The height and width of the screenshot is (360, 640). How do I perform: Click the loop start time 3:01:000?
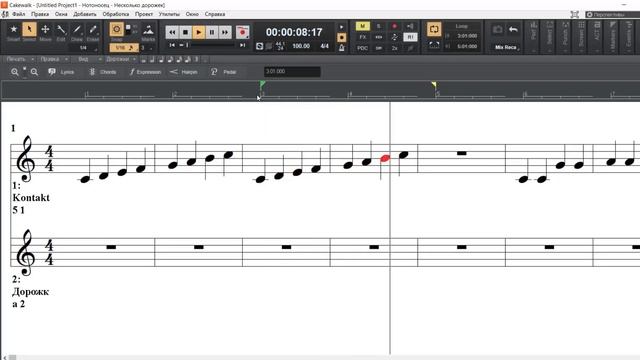pyautogui.click(x=467, y=36)
